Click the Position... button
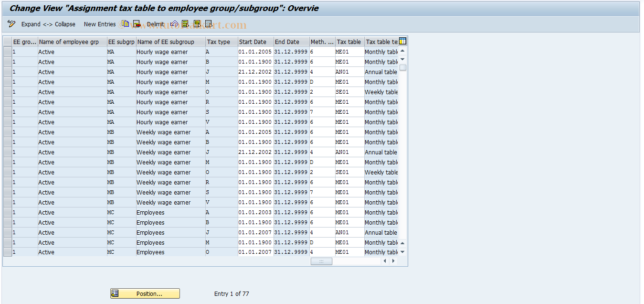 tap(145, 293)
